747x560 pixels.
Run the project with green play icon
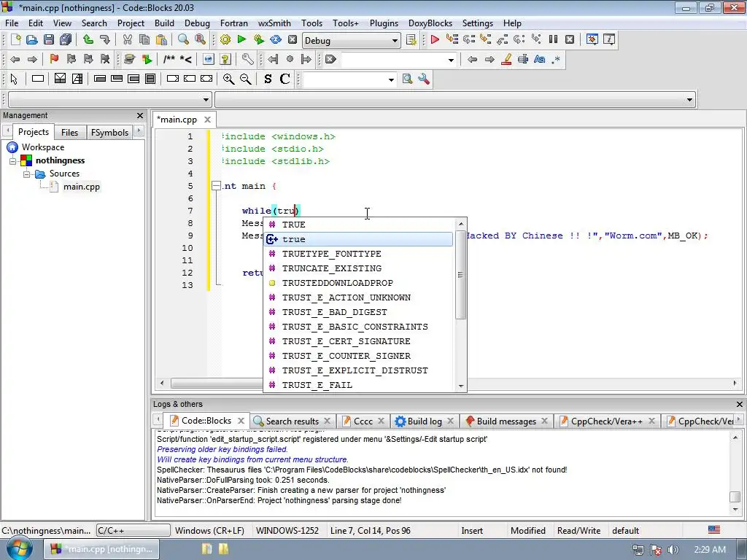[241, 40]
